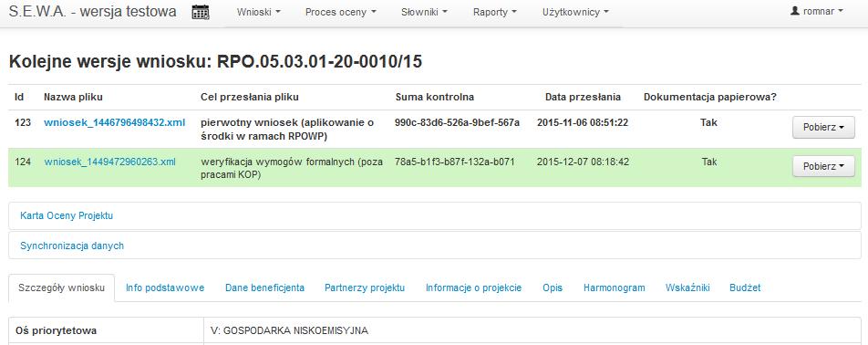Open file wniosek_1449472960263.xml
The width and height of the screenshot is (868, 345).
(109, 162)
